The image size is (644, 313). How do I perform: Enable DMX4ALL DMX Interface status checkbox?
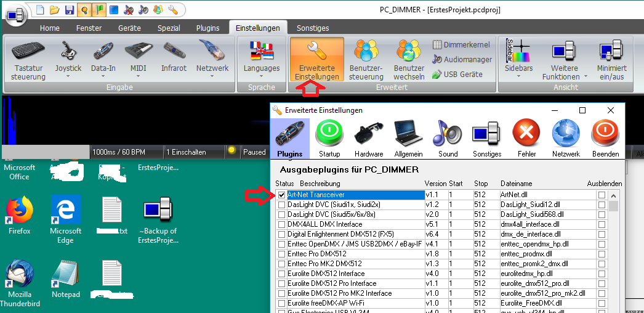click(x=282, y=224)
